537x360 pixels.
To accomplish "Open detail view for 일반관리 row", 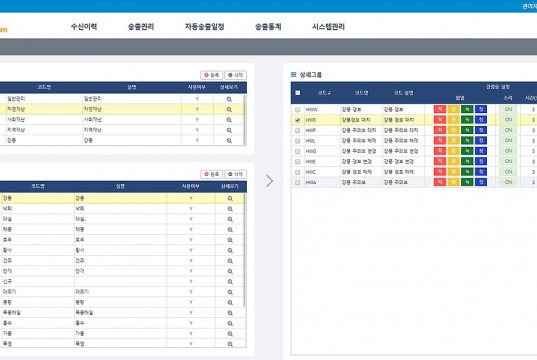I will click(x=229, y=99).
